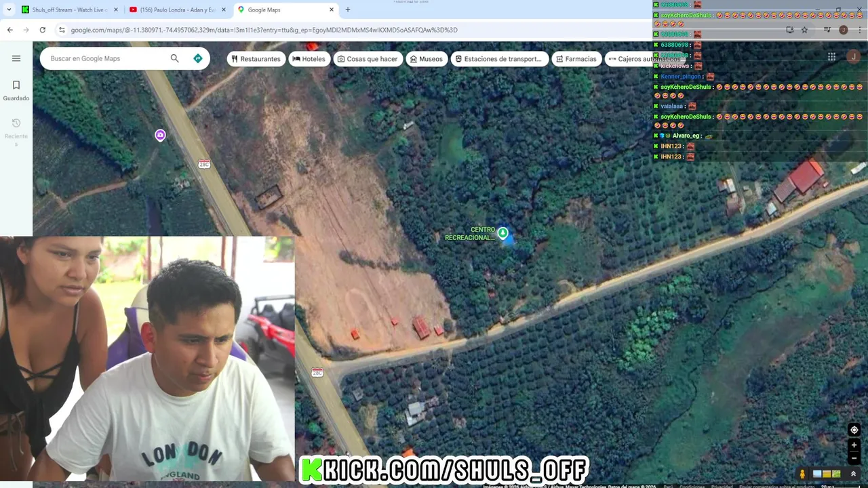The width and height of the screenshot is (868, 488).
Task: Close the Shuls_off Stream tab
Action: click(116, 9)
